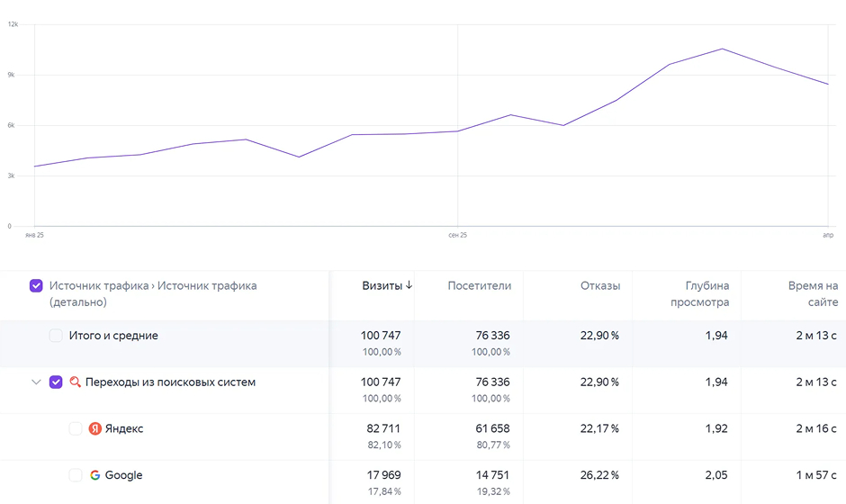The image size is (846, 504).
Task: Select 'Итого и средние' row label
Action: pos(113,336)
